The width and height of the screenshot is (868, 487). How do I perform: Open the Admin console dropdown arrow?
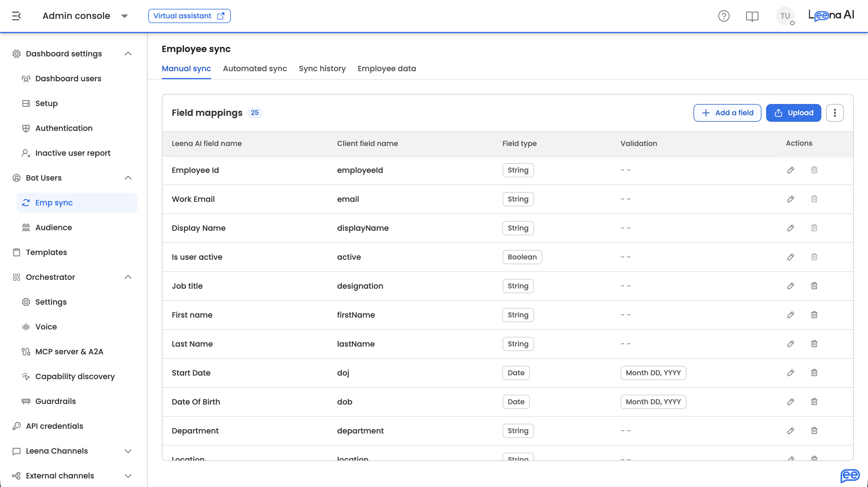pos(124,16)
